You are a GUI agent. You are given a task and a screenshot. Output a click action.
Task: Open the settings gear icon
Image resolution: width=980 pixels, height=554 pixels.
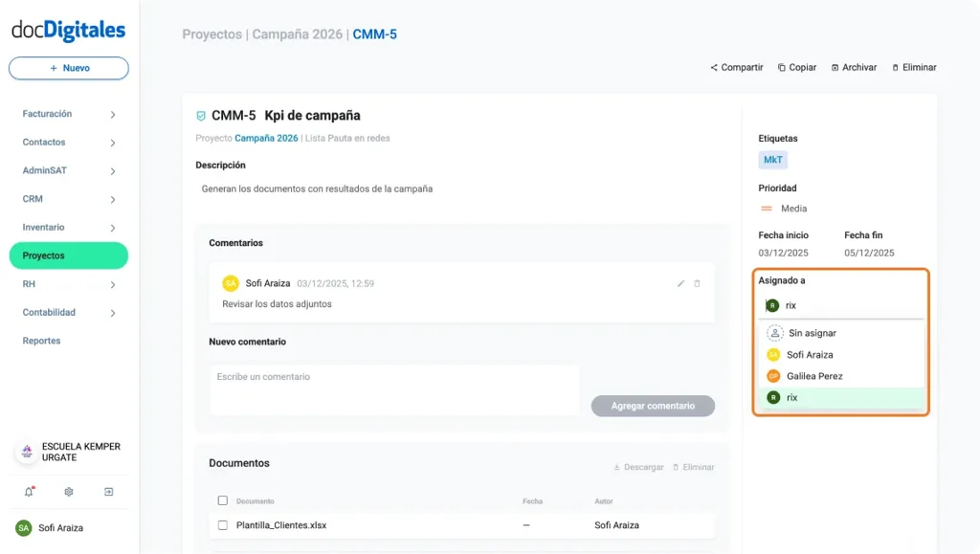click(x=66, y=491)
